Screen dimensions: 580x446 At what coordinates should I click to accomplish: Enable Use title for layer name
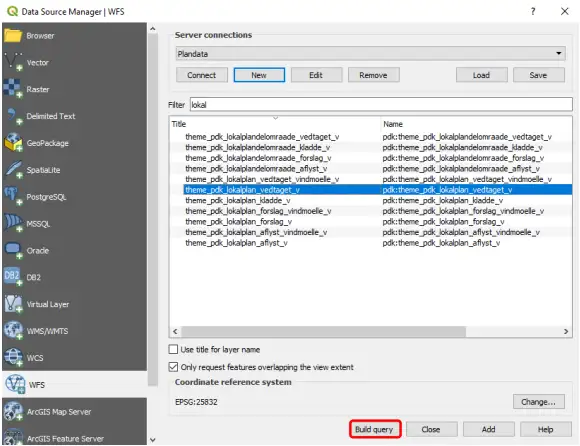tap(173, 349)
